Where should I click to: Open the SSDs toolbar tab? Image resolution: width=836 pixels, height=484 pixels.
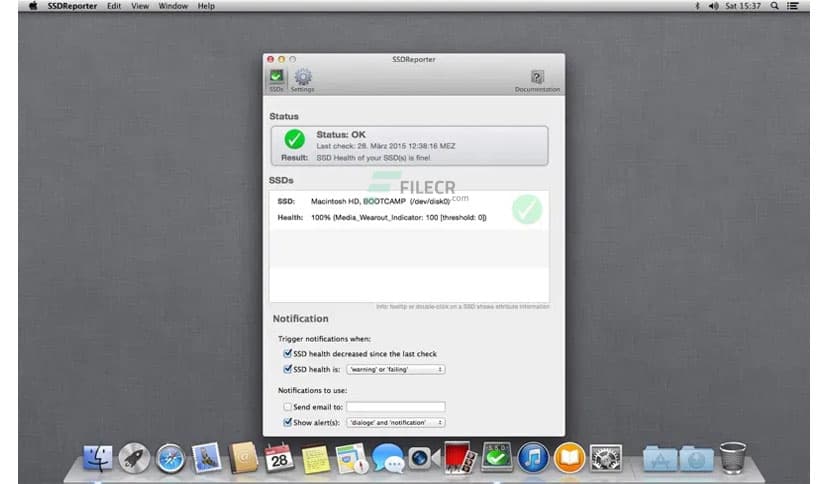coord(276,80)
